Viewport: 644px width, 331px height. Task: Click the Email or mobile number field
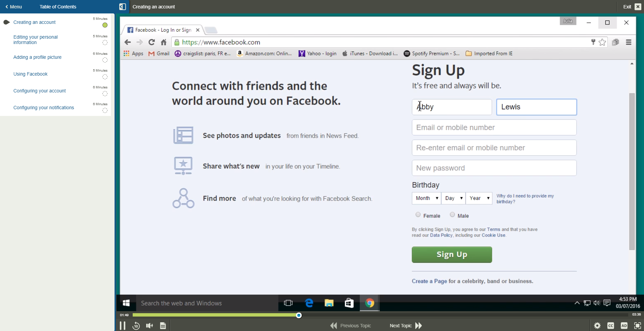point(494,127)
